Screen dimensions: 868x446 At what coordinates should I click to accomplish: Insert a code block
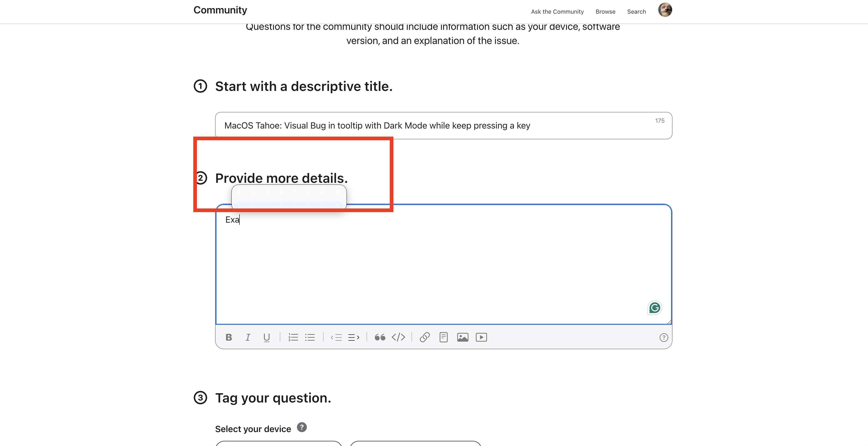(398, 337)
